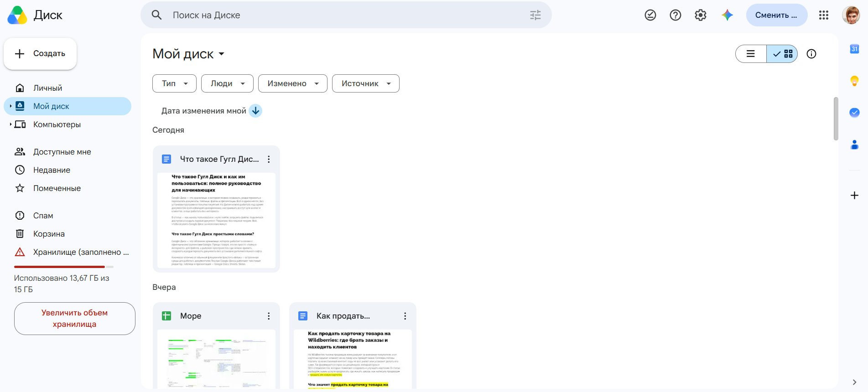The height and width of the screenshot is (392, 868).
Task: Click Увеличить объем хранилища button
Action: [75, 319]
